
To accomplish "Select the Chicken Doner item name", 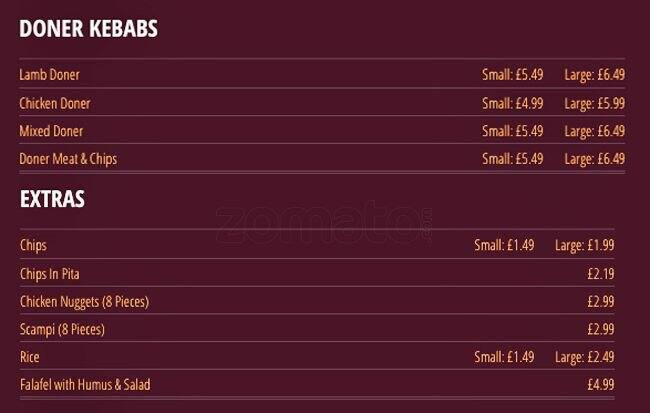I will tap(55, 103).
